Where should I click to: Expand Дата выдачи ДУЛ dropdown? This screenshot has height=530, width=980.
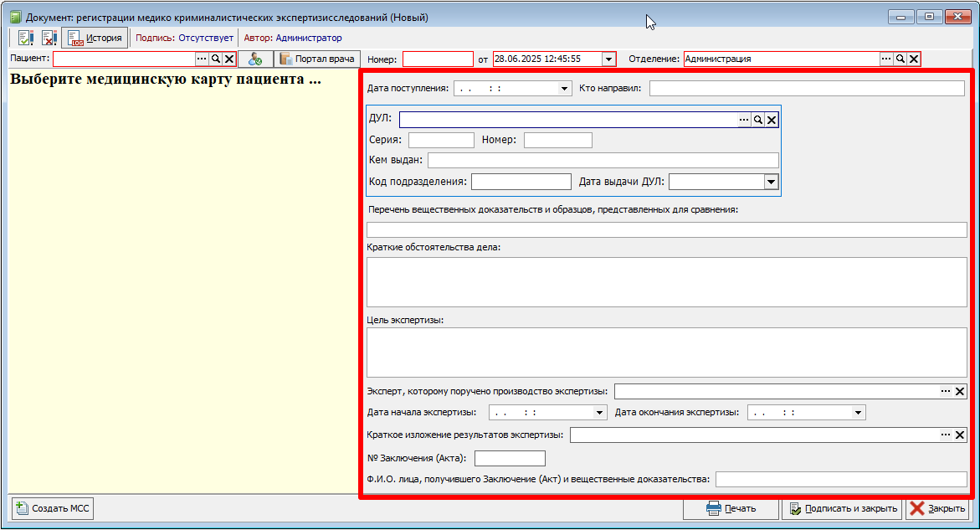772,182
